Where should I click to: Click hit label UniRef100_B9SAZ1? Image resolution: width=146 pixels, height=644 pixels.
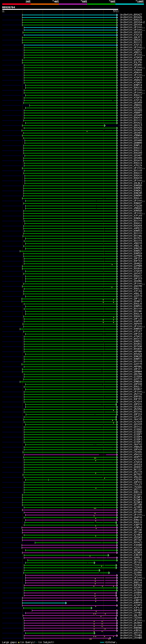point(131,123)
